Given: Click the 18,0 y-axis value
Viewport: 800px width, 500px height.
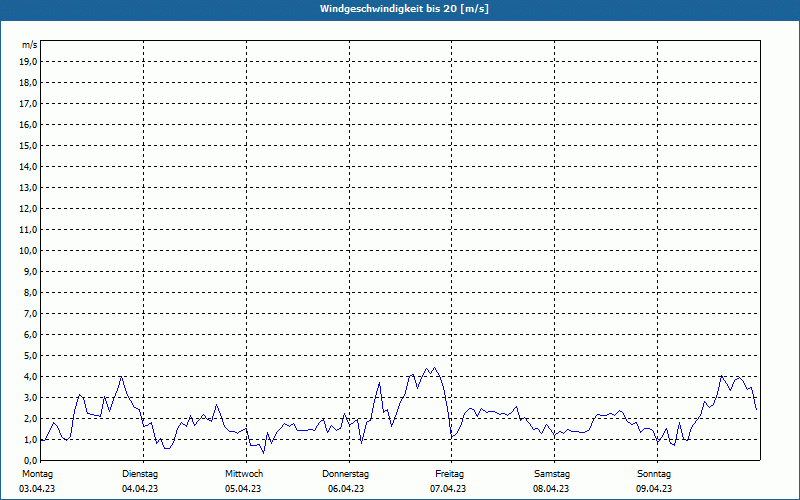Looking at the screenshot, I should [28, 83].
